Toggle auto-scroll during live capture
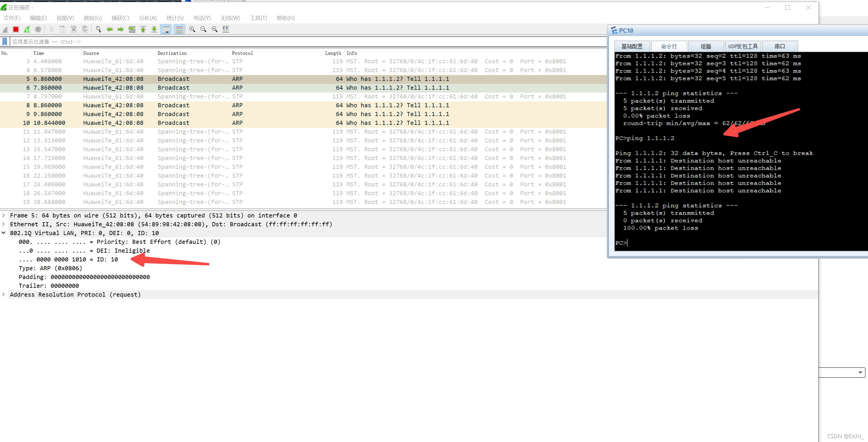The image size is (868, 442). 166,29
